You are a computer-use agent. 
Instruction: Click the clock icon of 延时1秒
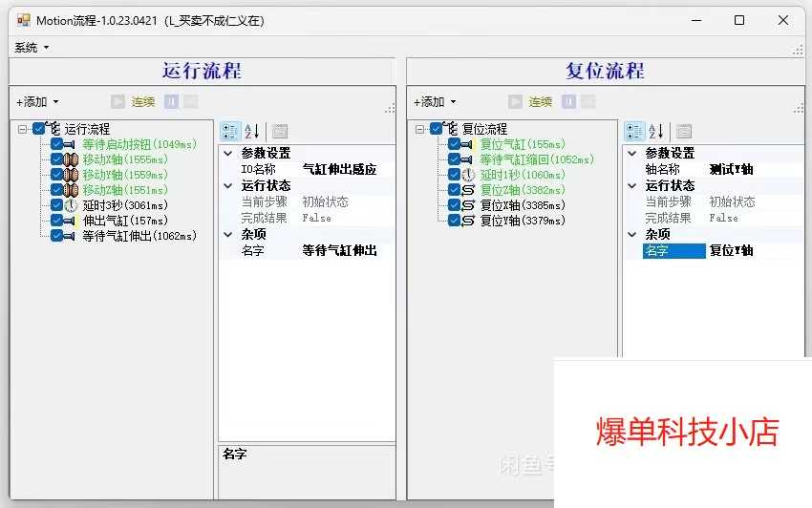click(468, 175)
